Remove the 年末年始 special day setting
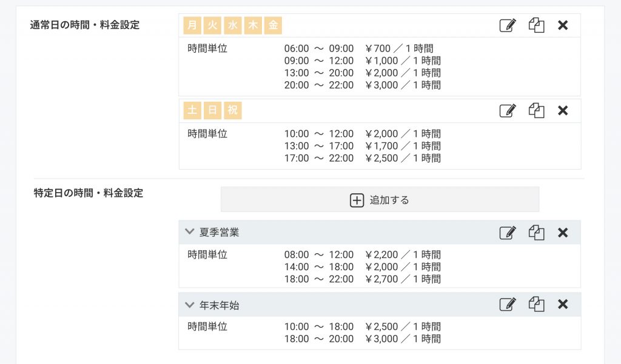 (x=563, y=305)
